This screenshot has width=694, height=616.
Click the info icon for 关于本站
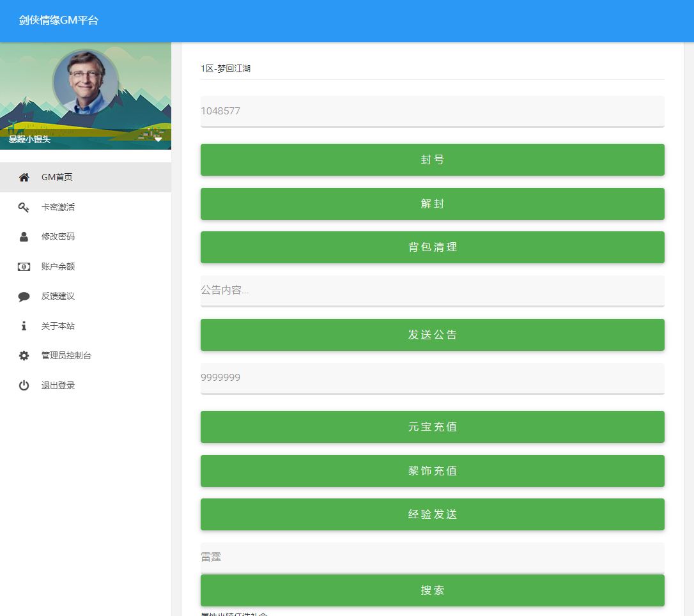click(x=24, y=326)
